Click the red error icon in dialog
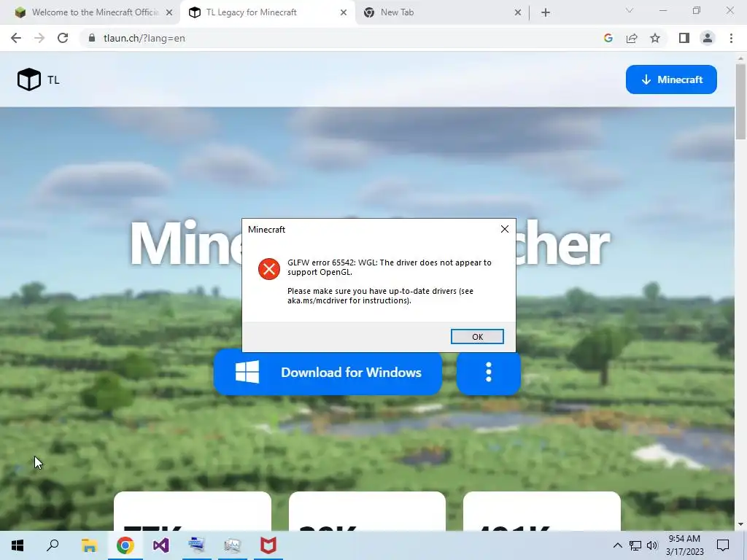Screen dimensions: 747x560 pyautogui.click(x=268, y=269)
